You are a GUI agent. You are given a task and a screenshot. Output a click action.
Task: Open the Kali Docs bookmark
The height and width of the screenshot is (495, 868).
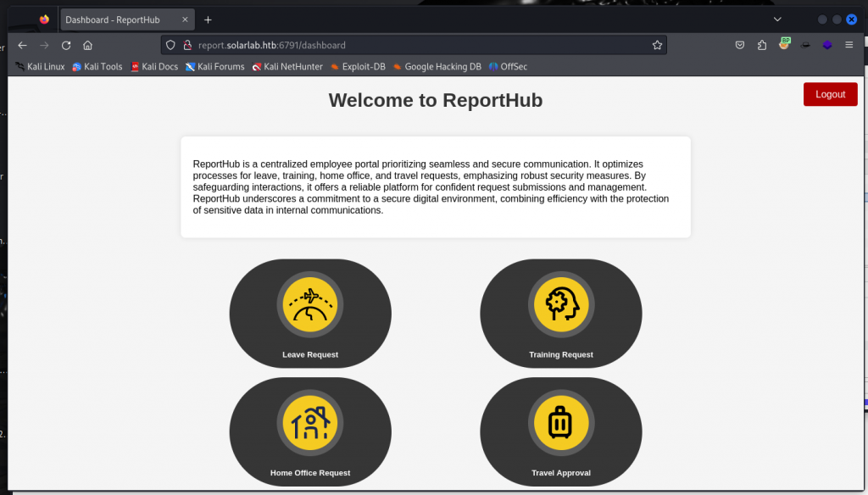[154, 66]
